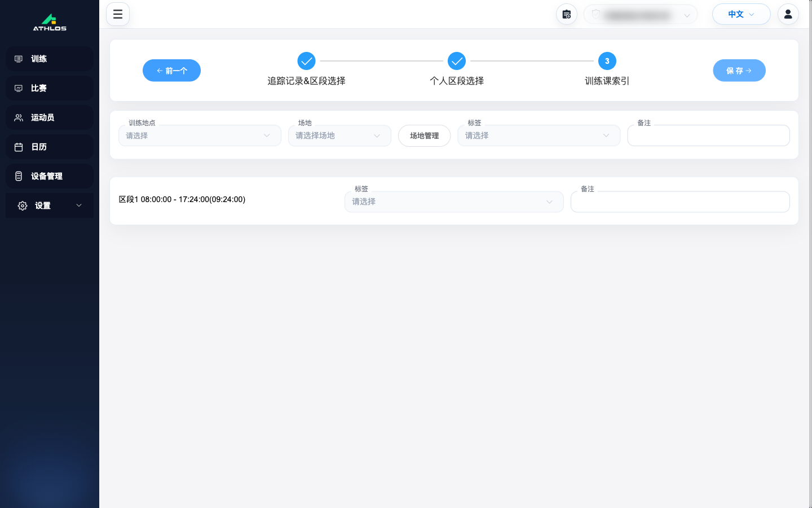Click the 前一个 back button
The image size is (812, 508).
pos(171,71)
